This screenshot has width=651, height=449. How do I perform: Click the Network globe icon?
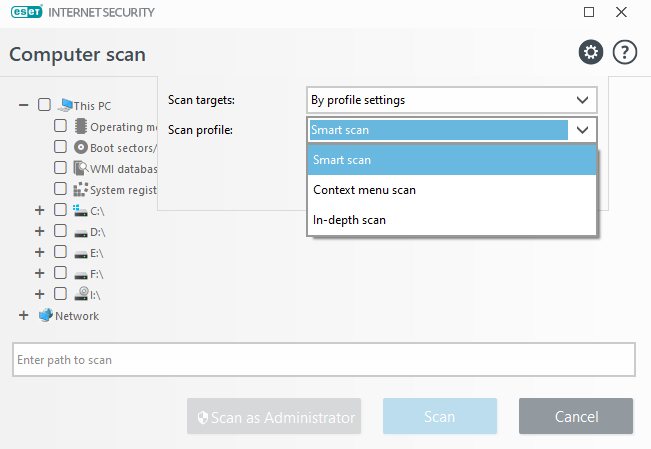[x=46, y=315]
